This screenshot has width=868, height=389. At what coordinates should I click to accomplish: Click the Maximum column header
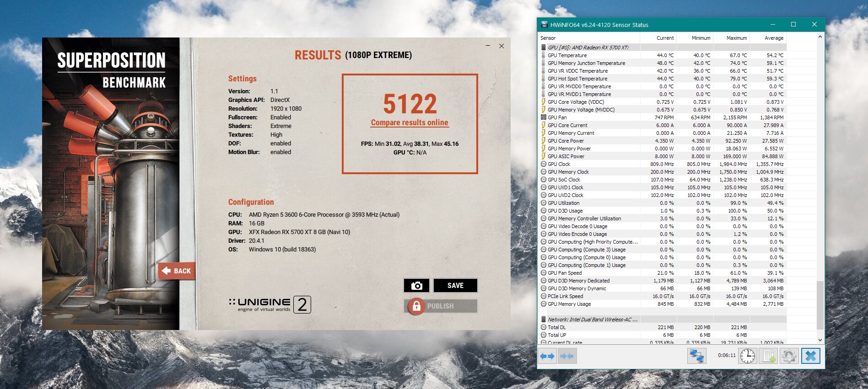tap(731, 38)
